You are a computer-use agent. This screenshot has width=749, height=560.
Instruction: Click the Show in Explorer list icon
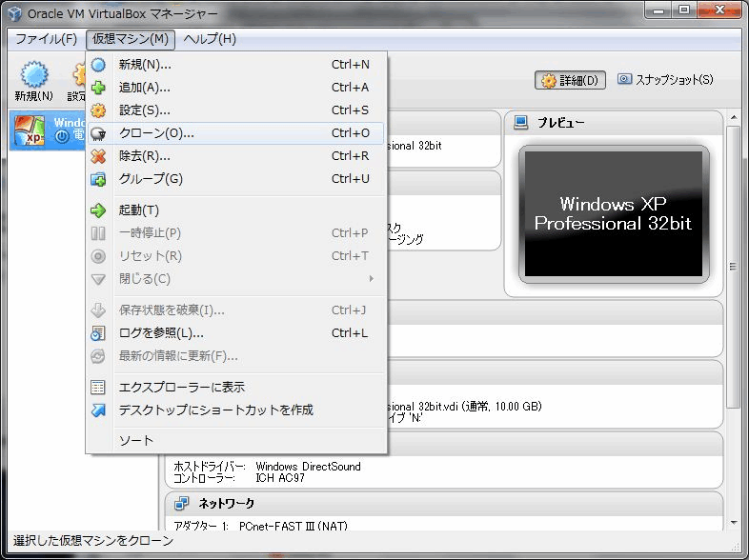98,388
